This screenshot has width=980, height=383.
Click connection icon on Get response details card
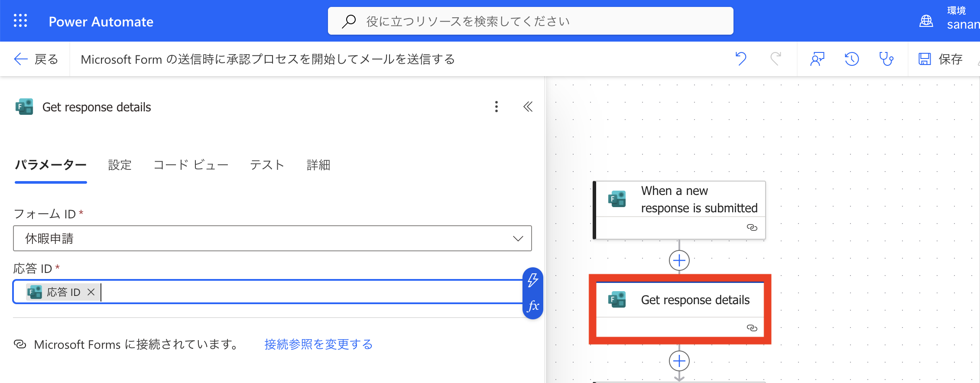click(752, 328)
